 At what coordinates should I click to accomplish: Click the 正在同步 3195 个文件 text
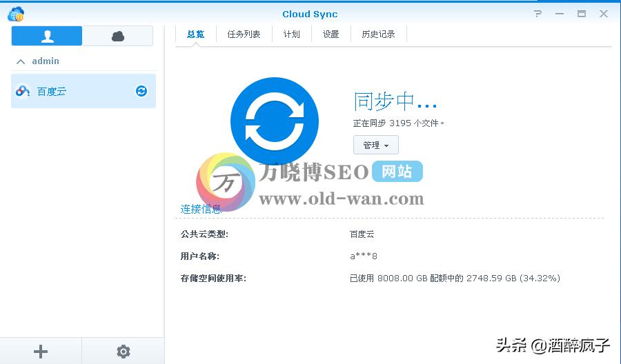tap(398, 123)
